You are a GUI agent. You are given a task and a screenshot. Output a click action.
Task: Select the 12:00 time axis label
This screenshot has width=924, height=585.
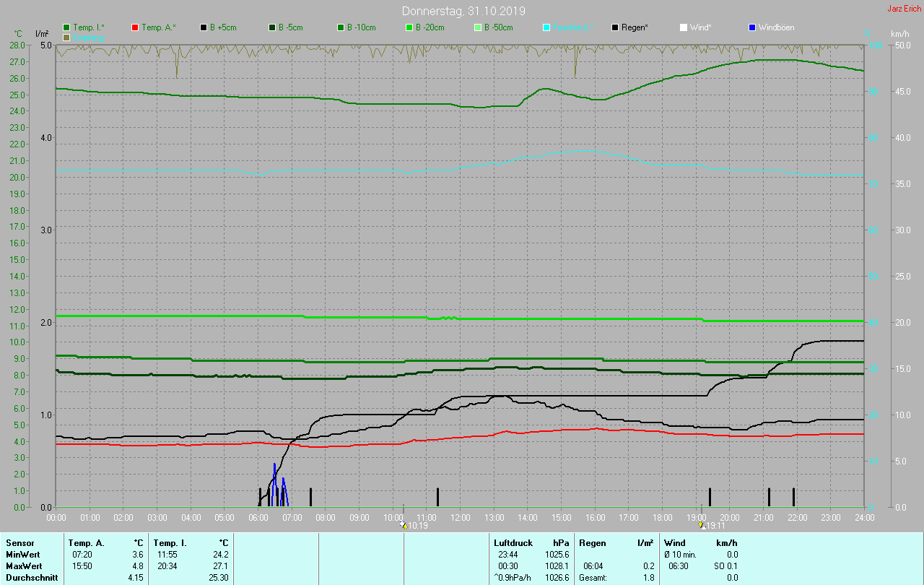pos(461,518)
